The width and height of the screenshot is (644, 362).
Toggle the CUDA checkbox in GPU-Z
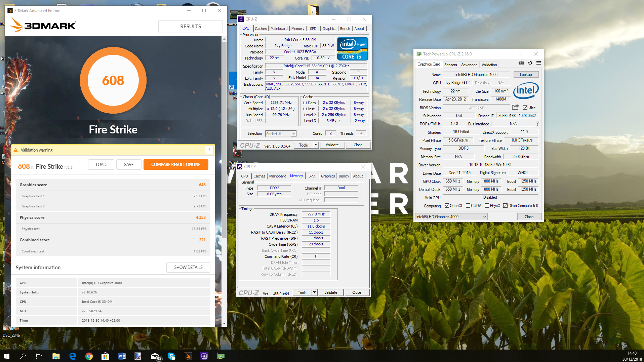click(x=468, y=206)
